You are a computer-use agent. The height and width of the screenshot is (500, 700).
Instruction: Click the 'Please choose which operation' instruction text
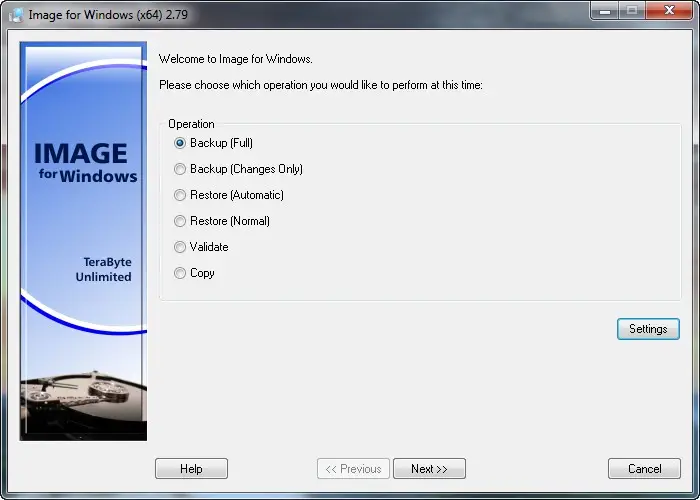(321, 85)
